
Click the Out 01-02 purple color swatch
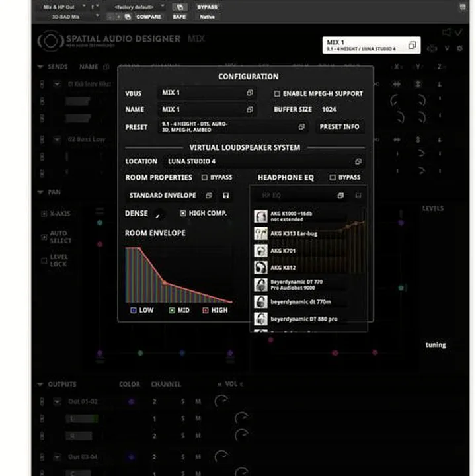(x=131, y=401)
